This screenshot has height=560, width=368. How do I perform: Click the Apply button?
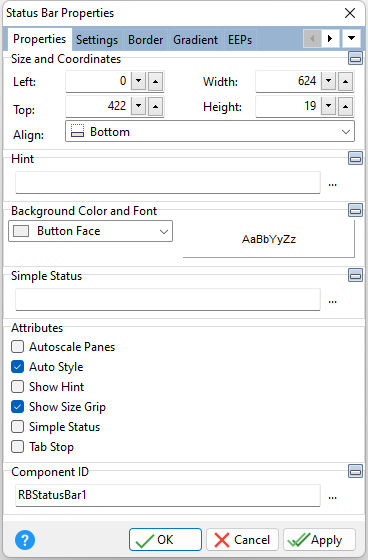click(319, 540)
